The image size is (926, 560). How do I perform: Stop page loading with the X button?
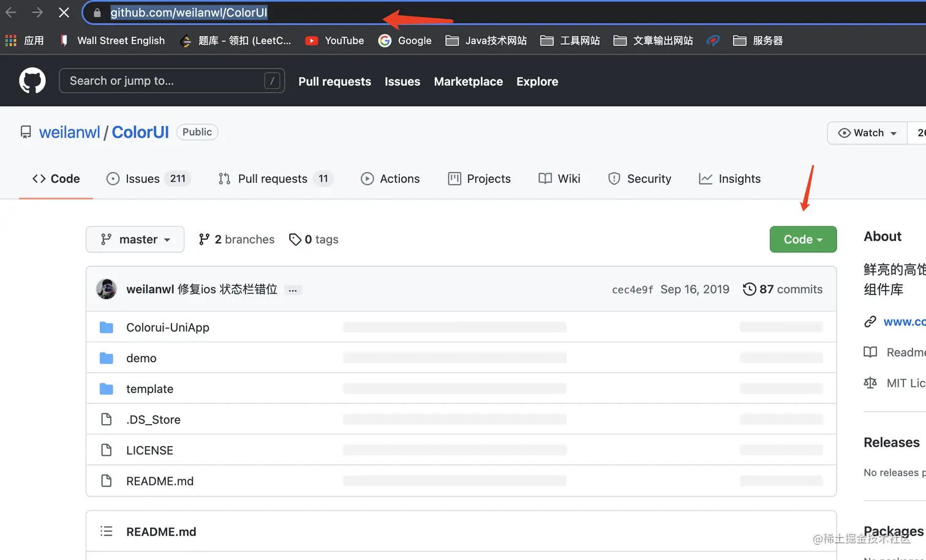pyautogui.click(x=64, y=12)
